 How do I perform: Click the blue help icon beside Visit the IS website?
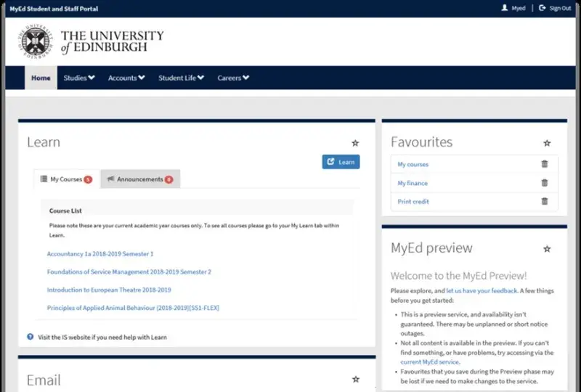(31, 337)
